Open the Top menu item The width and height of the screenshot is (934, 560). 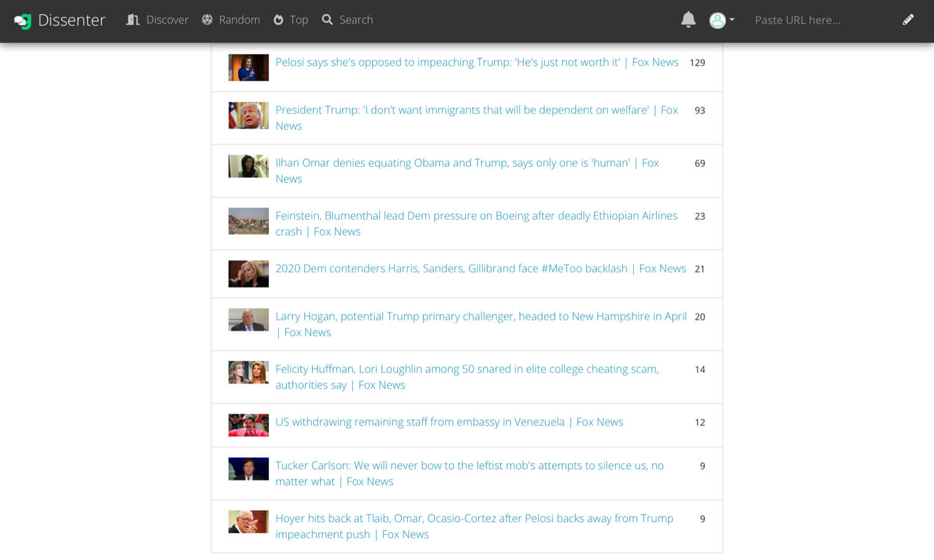click(291, 20)
